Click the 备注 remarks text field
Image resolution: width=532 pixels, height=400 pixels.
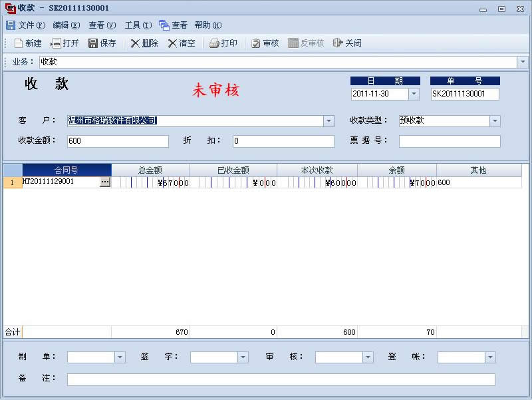281,379
